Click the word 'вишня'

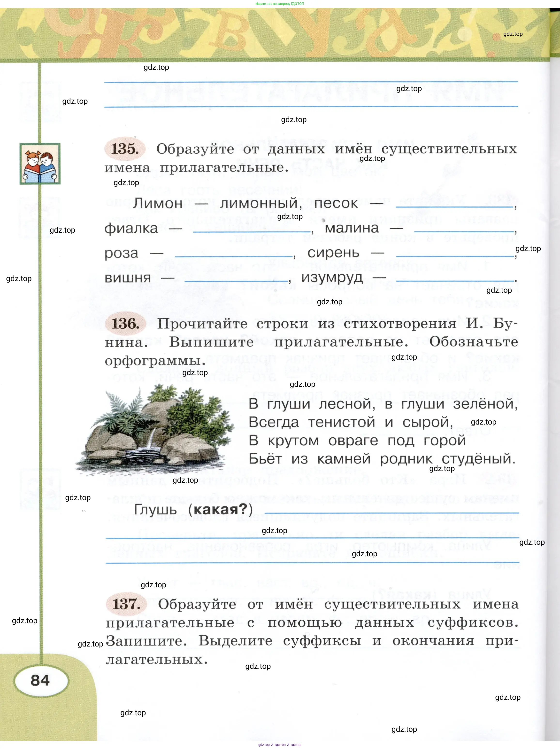click(x=128, y=278)
